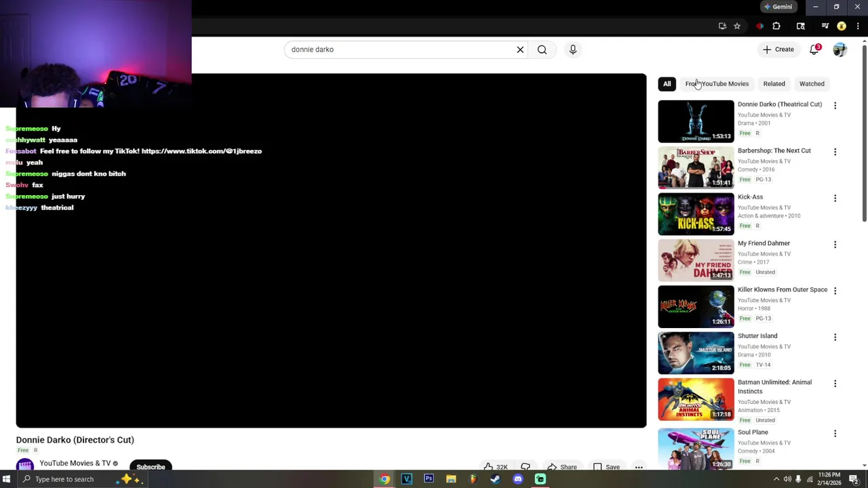The height and width of the screenshot is (488, 868).
Task: Subscribe to YouTube Movies & TV
Action: click(151, 467)
